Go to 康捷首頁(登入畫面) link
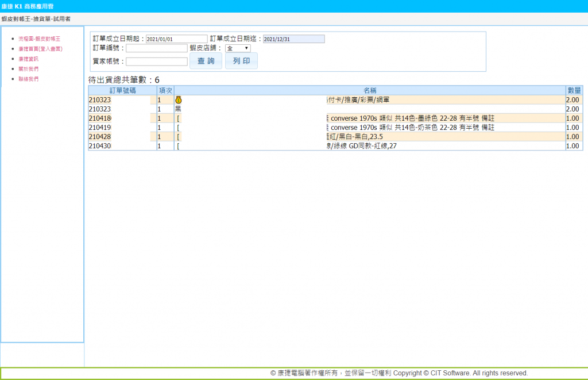This screenshot has width=588, height=380. coord(40,49)
